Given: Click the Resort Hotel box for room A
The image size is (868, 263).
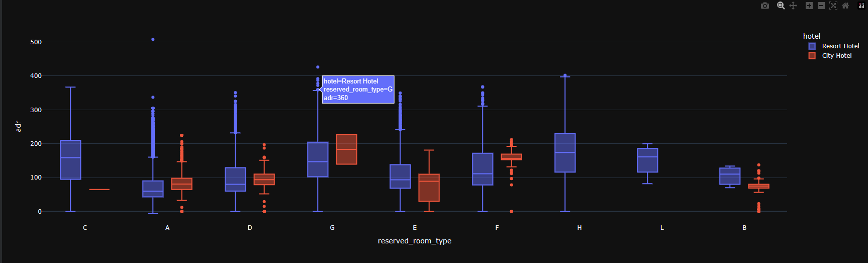Looking at the screenshot, I should click(x=153, y=189).
